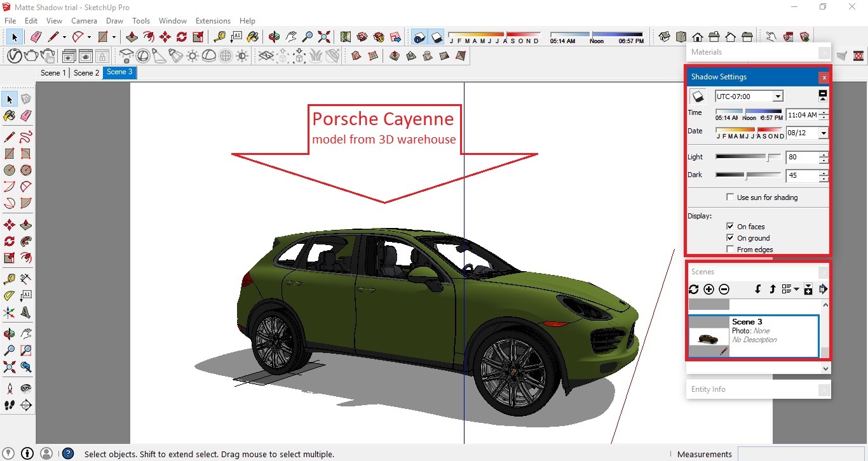Open the UTC-07:00 time zone dropdown

[778, 97]
